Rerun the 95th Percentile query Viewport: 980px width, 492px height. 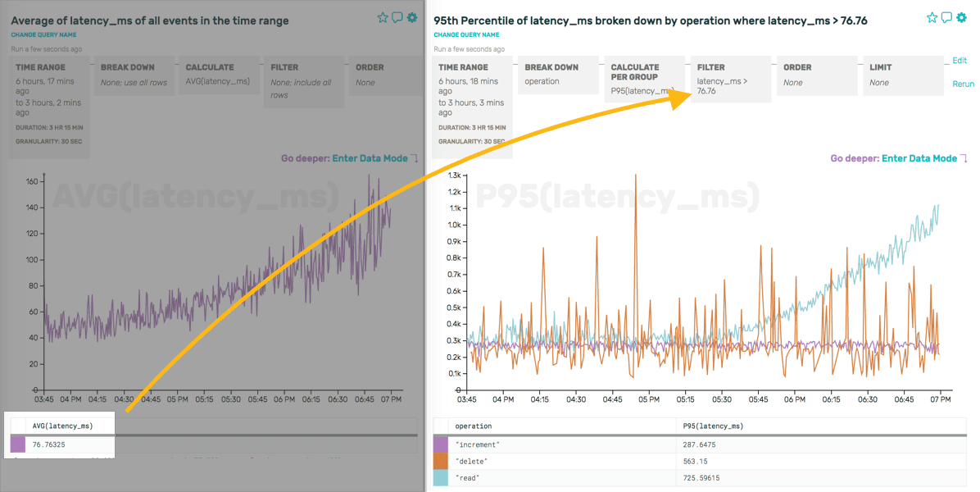pyautogui.click(x=963, y=83)
